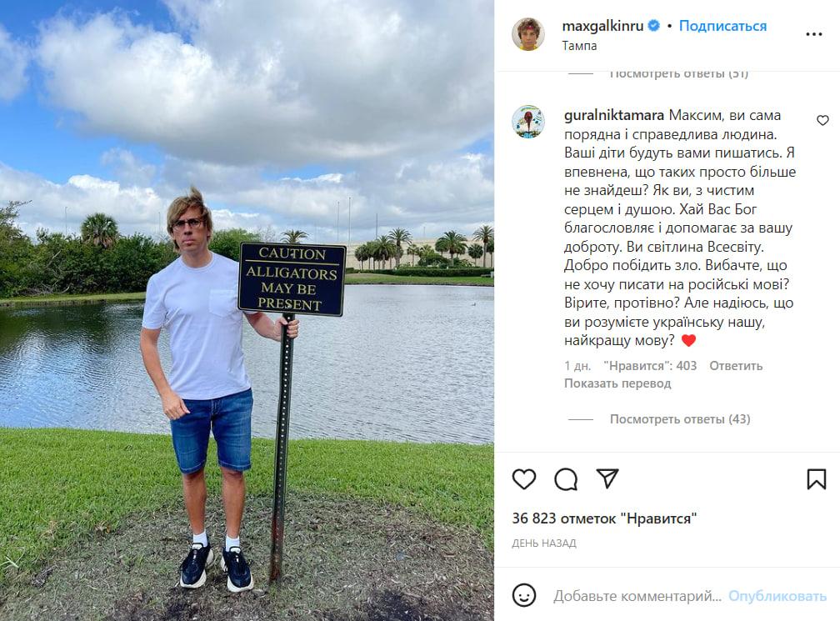
Task: Click Ответить to reply to comment
Action: (736, 366)
